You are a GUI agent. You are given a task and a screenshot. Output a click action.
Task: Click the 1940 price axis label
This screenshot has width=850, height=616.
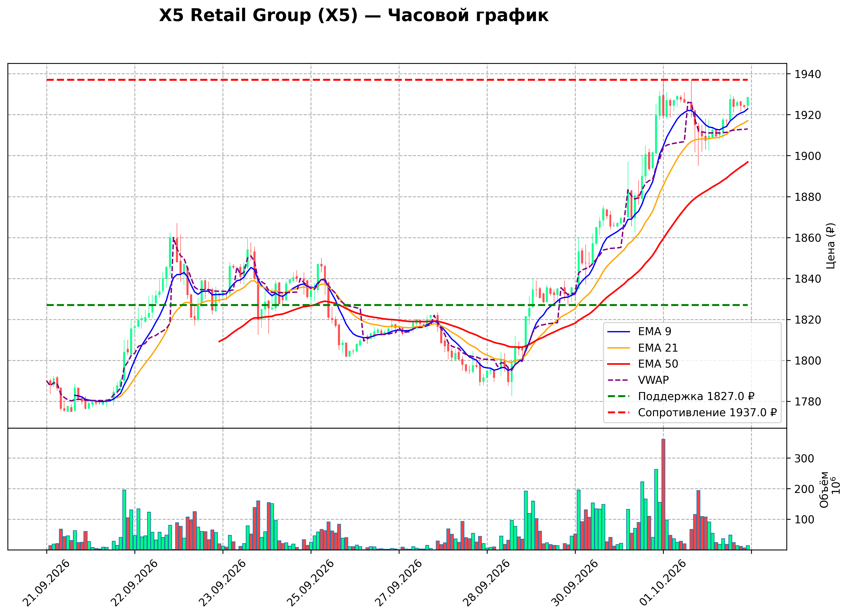click(808, 74)
